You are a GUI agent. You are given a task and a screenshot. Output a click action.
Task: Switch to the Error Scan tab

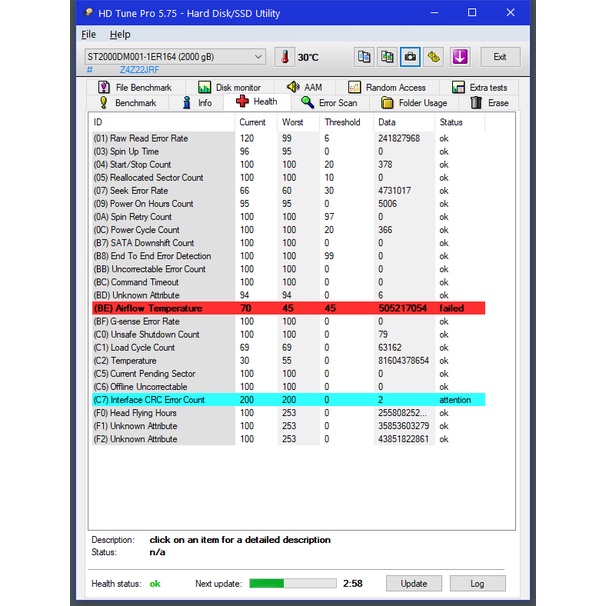click(328, 103)
